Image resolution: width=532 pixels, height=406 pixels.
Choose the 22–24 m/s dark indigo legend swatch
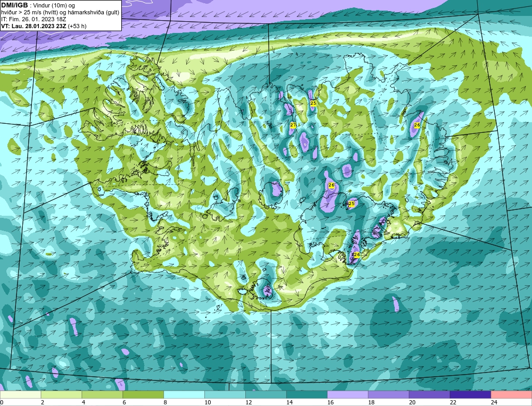pyautogui.click(x=471, y=395)
